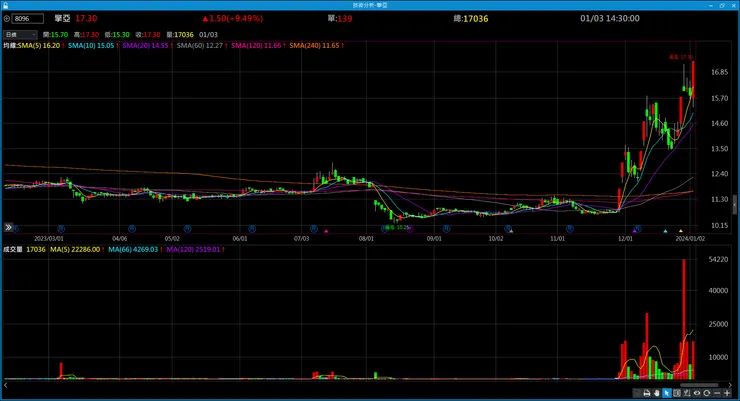
Task: Click horizontal scrollbar right arrow
Action: tap(730, 385)
